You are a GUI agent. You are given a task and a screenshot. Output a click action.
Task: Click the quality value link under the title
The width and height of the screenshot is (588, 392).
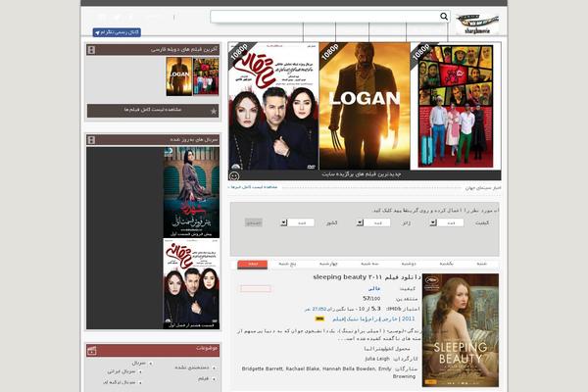click(374, 289)
